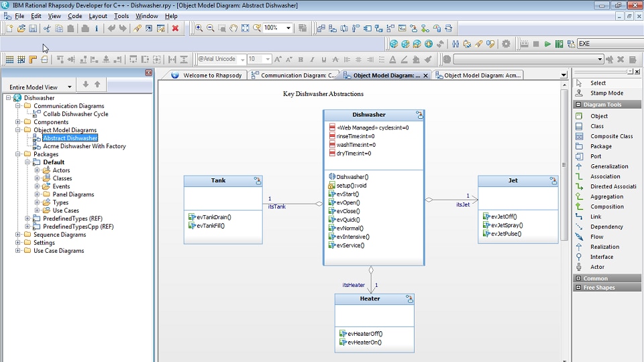Toggle the grid display icon

point(10,60)
